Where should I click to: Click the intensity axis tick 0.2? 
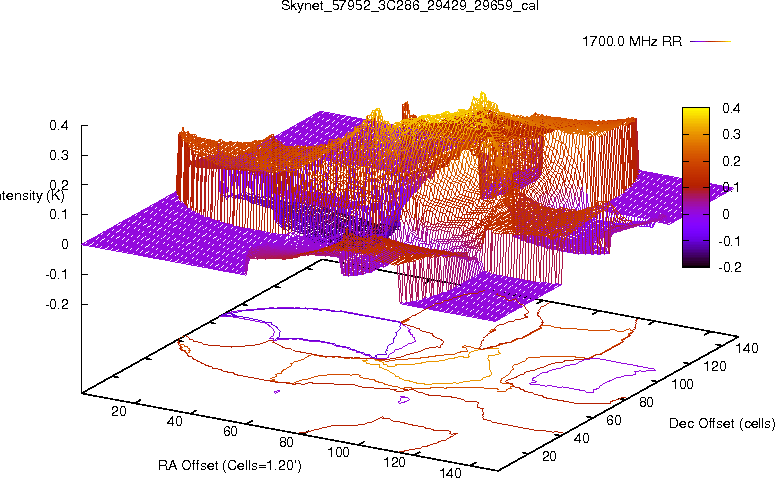(59, 185)
